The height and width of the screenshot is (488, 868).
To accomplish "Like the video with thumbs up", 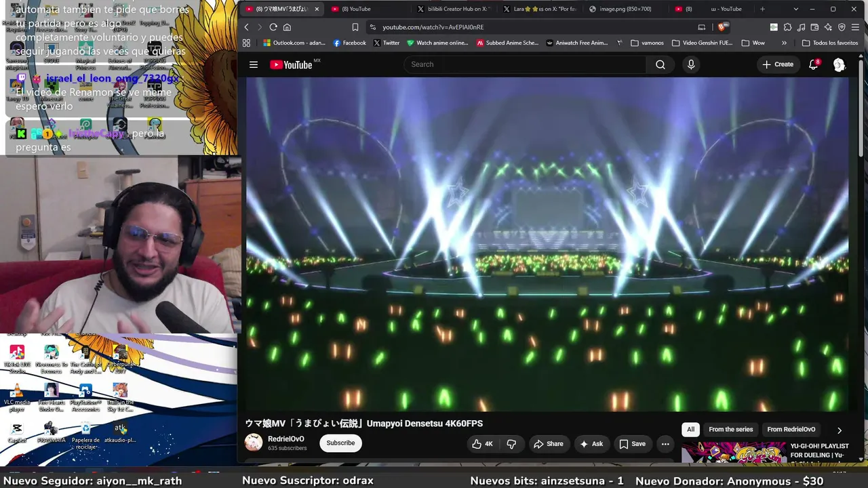I will click(483, 444).
